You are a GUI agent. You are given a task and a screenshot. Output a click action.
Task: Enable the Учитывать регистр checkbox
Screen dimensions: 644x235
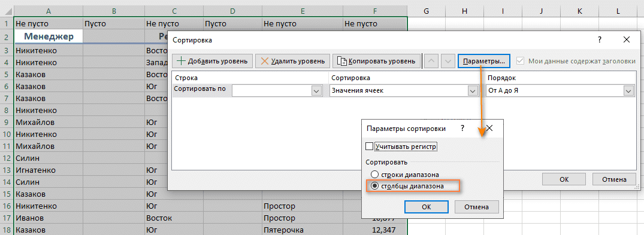point(369,146)
